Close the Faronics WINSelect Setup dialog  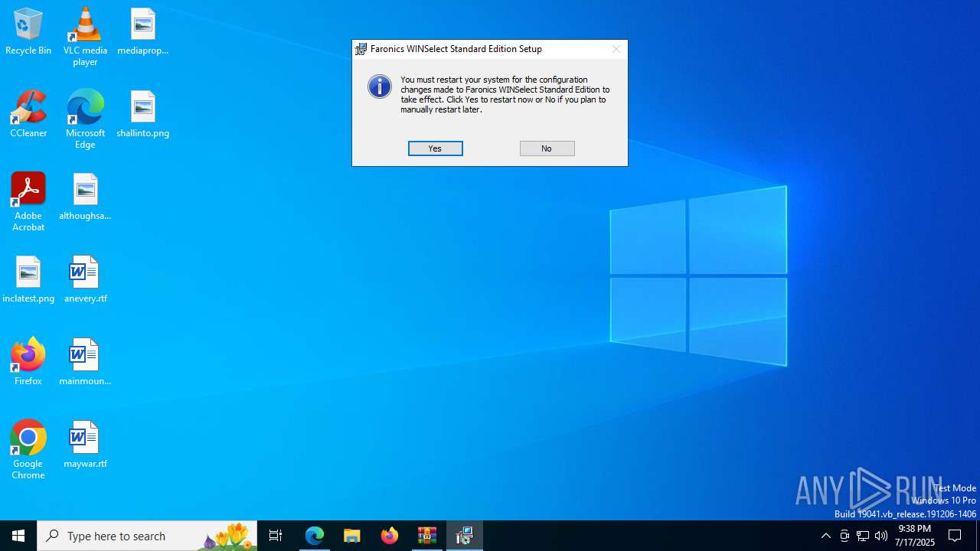click(x=616, y=49)
